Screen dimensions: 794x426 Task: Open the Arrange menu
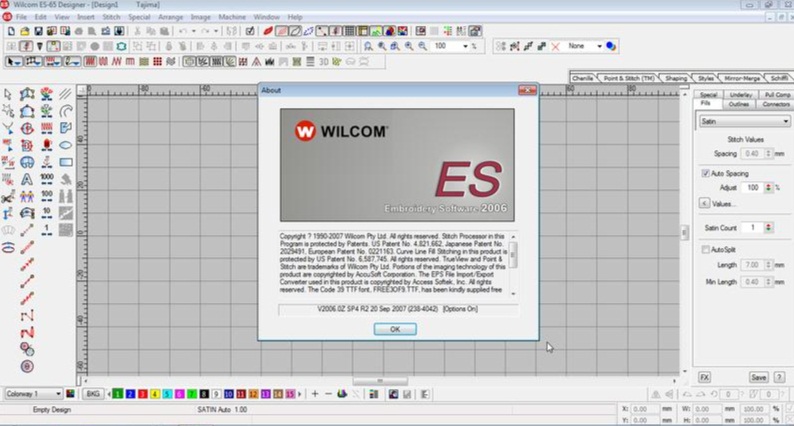pyautogui.click(x=171, y=17)
